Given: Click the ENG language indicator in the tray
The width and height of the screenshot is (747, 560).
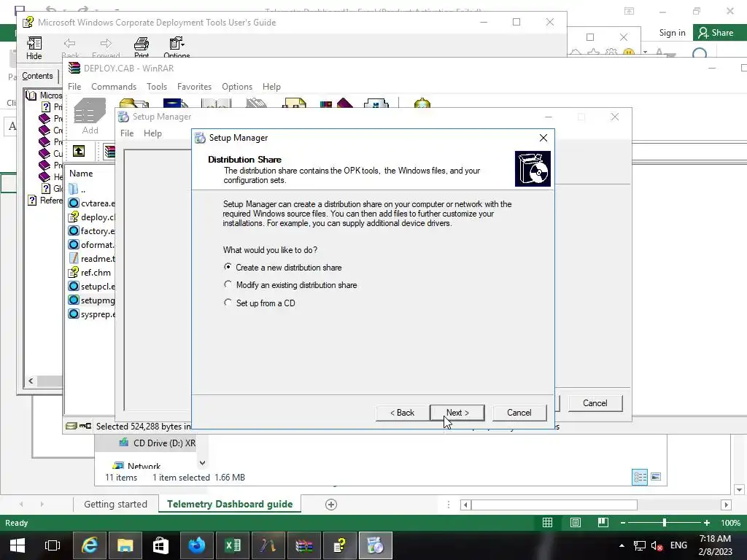Looking at the screenshot, I should 679,545.
